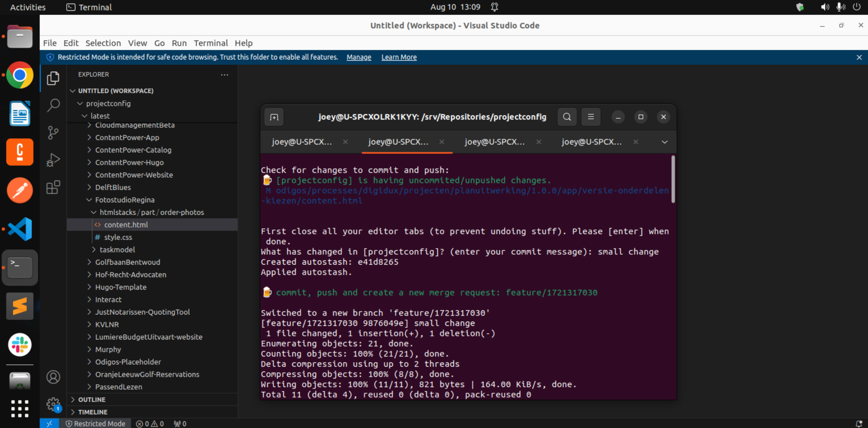Open search in the terminal window

coord(567,117)
